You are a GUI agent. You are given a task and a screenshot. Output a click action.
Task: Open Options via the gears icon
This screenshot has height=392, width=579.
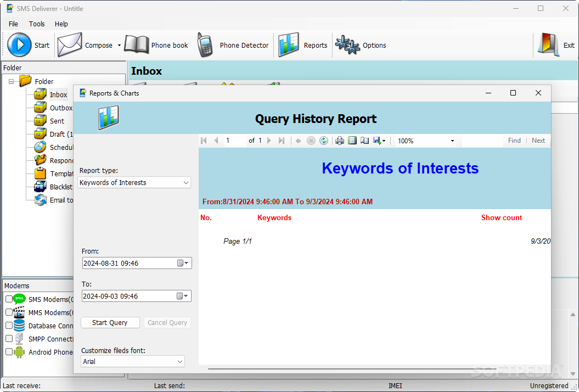click(347, 44)
